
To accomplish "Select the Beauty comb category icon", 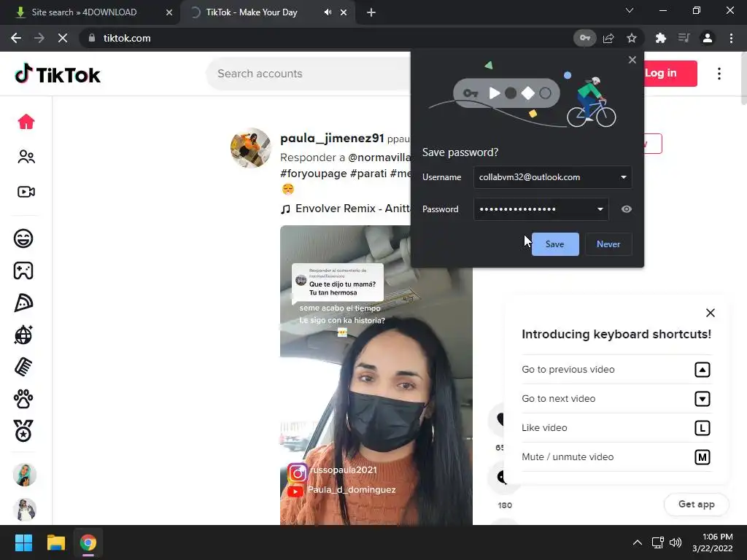I will 23,367.
